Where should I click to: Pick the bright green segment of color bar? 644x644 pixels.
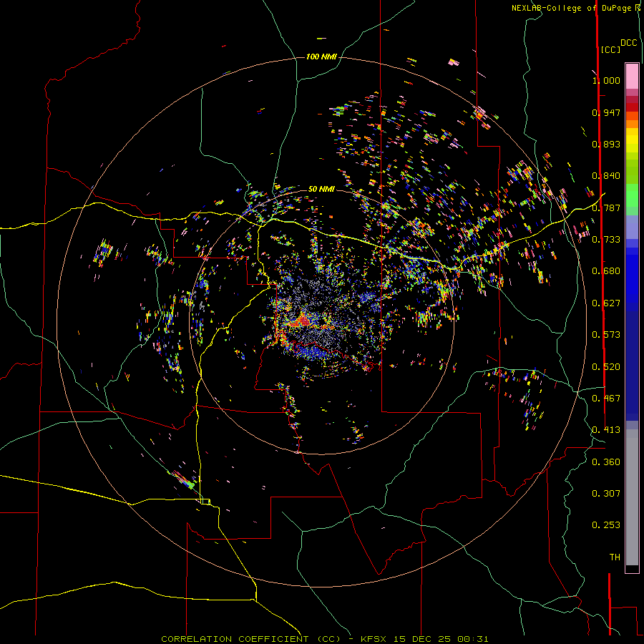coord(632,195)
